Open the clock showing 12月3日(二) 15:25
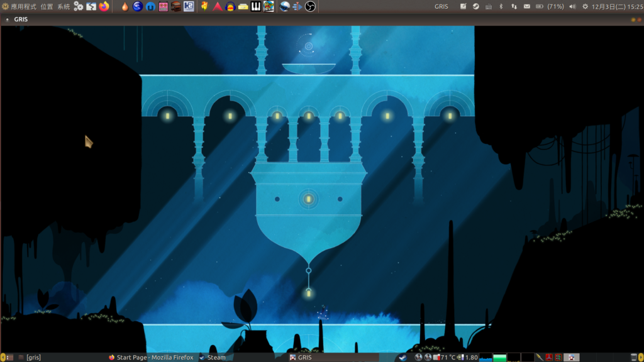The width and height of the screenshot is (644, 362). pyautogui.click(x=617, y=6)
